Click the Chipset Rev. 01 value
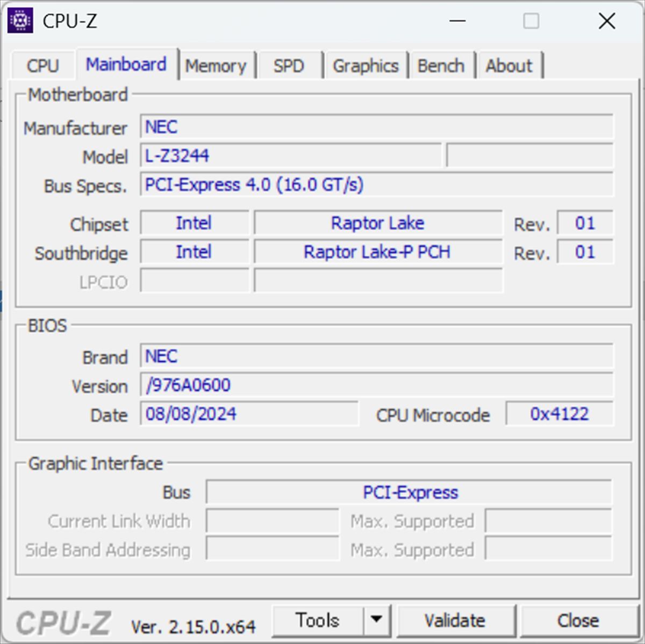645x644 pixels. point(585,223)
